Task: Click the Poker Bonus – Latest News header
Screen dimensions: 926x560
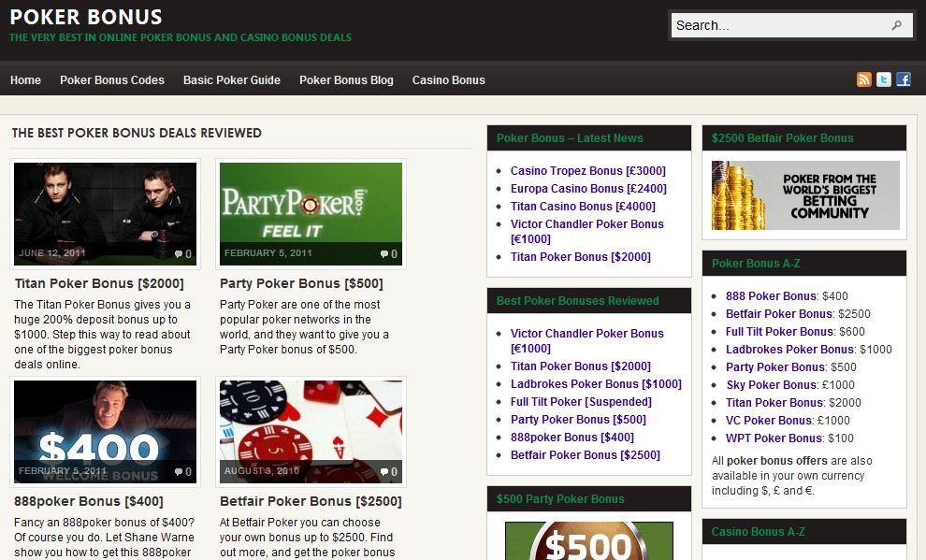Action: (x=588, y=137)
